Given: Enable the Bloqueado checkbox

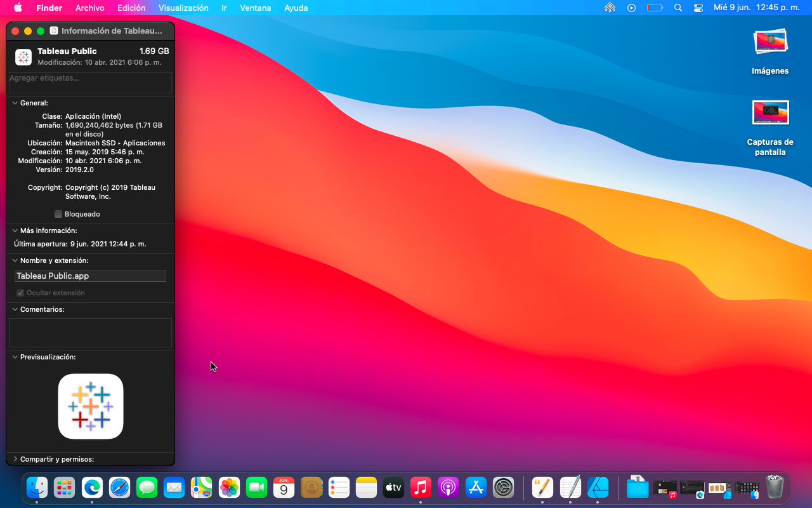Looking at the screenshot, I should coord(58,214).
